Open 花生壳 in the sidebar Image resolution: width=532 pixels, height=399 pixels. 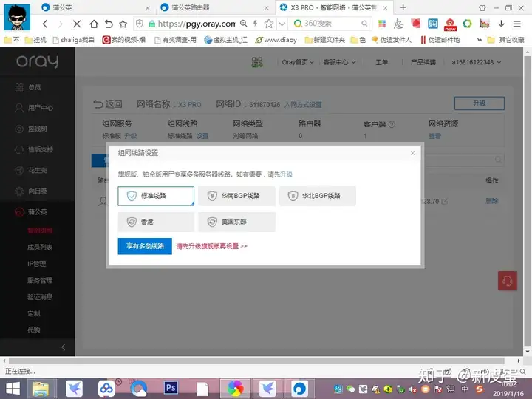click(x=31, y=171)
